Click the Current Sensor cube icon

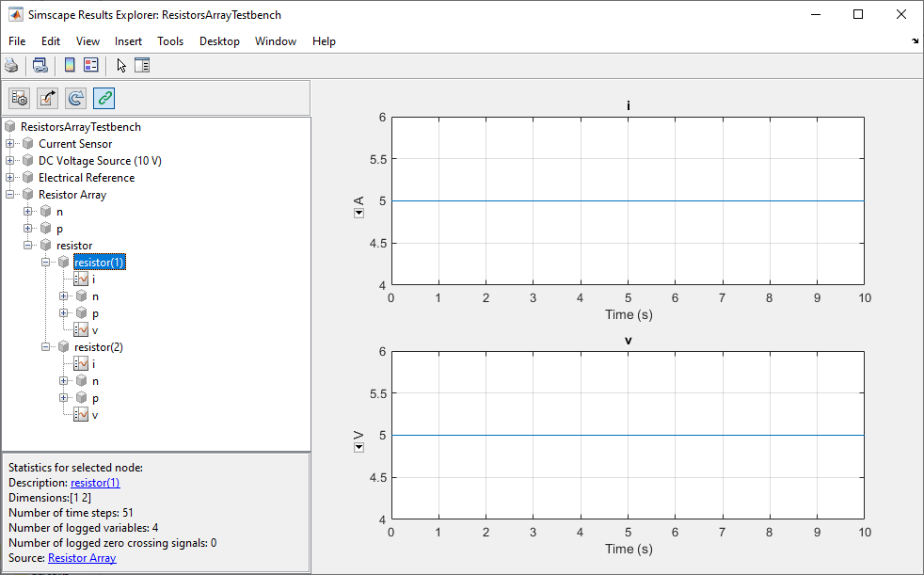[x=27, y=144]
